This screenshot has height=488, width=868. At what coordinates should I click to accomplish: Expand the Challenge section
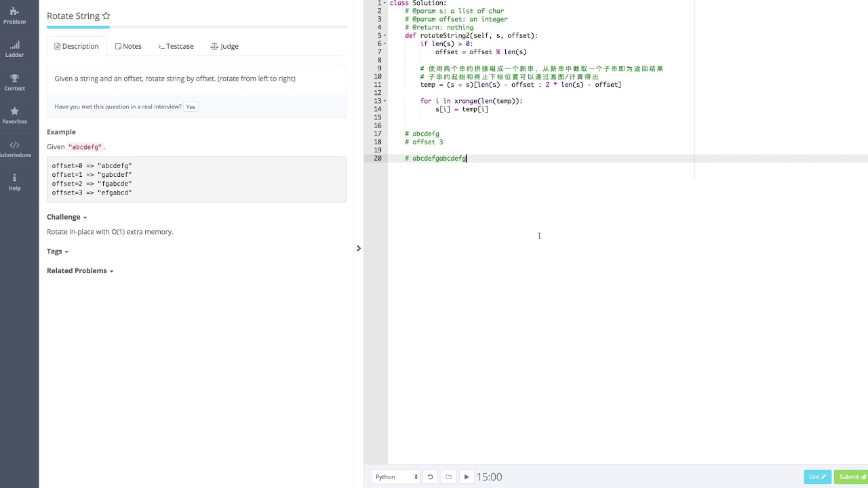(x=66, y=217)
